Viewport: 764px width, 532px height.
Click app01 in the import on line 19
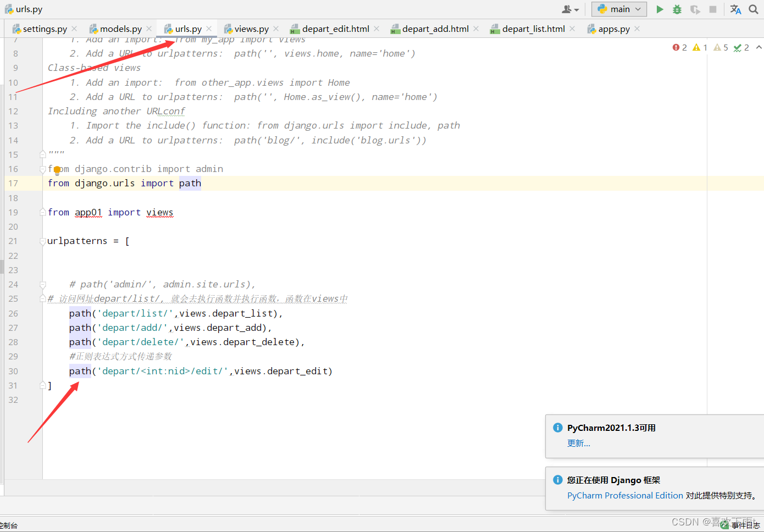88,212
